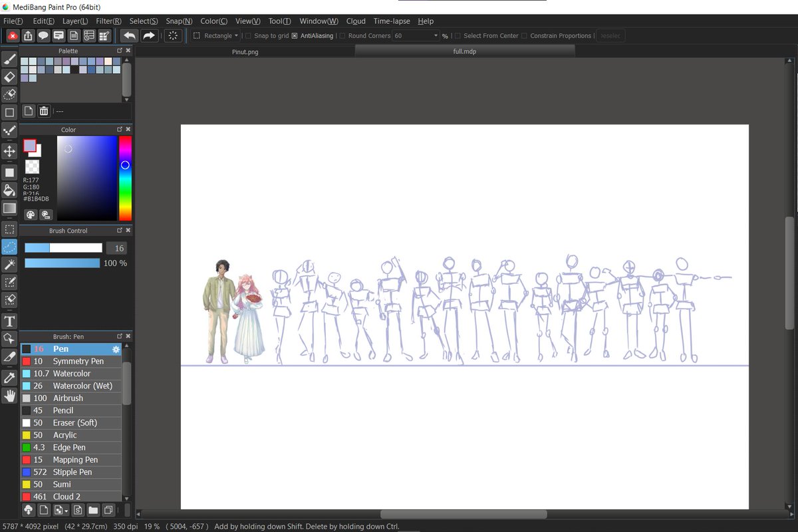Toggle the AntiAliasing checkbox
The image size is (798, 532).
(x=295, y=36)
